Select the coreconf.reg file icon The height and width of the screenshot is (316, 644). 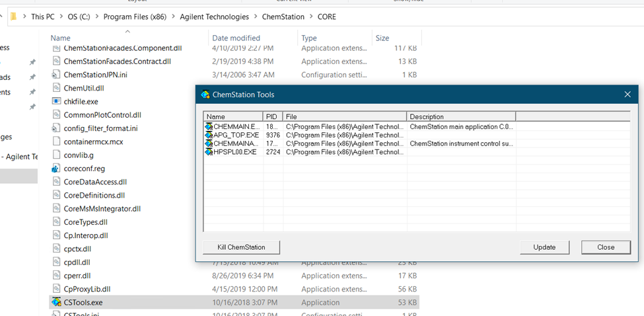(x=56, y=169)
